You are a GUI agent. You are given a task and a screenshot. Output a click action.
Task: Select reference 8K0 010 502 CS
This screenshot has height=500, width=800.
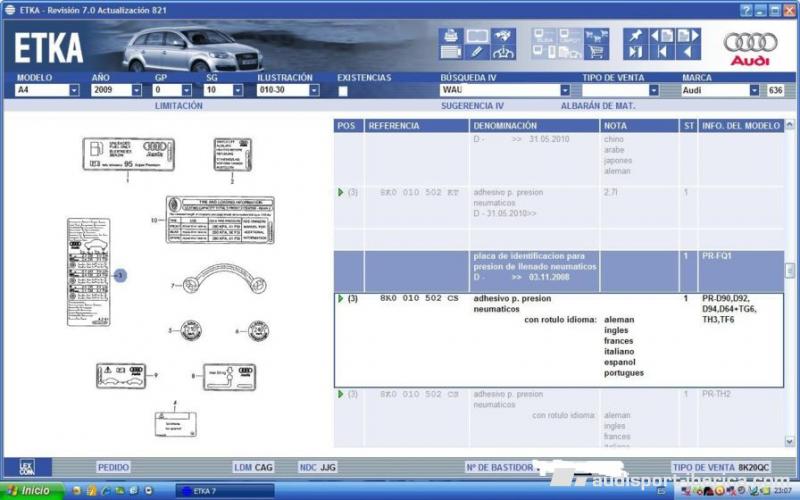[419, 298]
